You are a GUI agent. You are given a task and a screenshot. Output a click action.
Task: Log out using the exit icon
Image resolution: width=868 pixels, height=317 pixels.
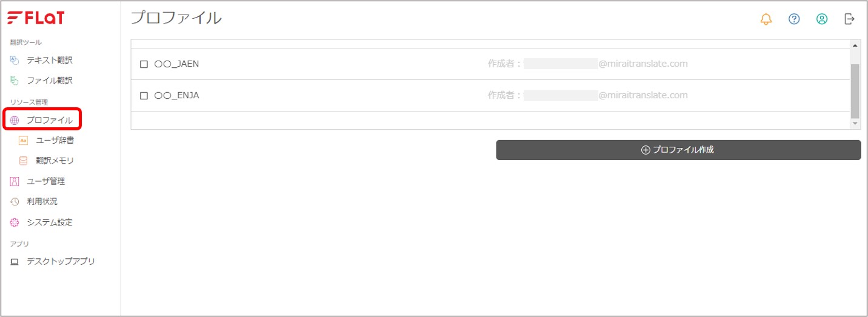point(850,19)
